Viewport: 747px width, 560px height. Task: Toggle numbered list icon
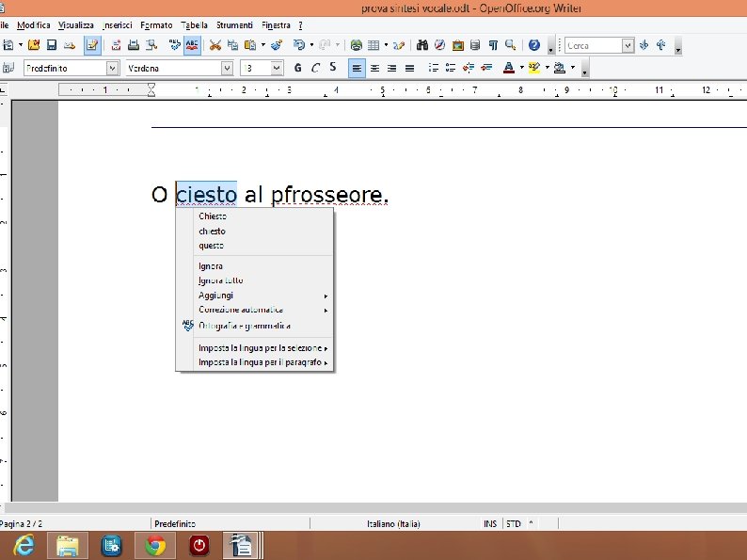click(433, 68)
